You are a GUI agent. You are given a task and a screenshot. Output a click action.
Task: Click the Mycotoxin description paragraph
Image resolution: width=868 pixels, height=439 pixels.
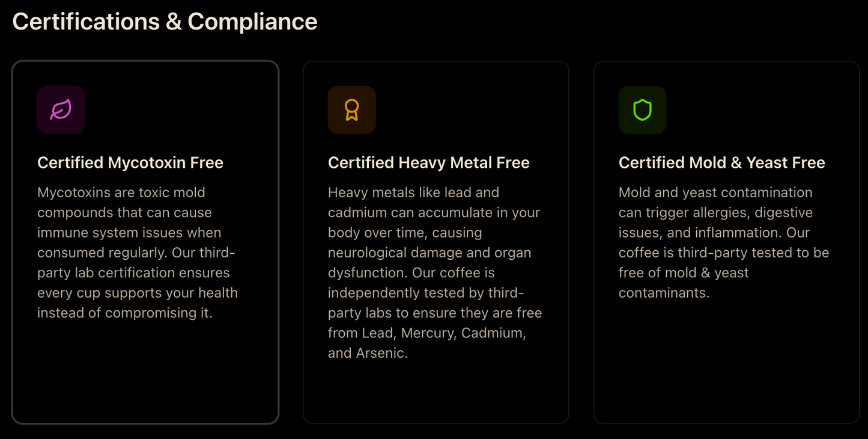click(x=138, y=253)
